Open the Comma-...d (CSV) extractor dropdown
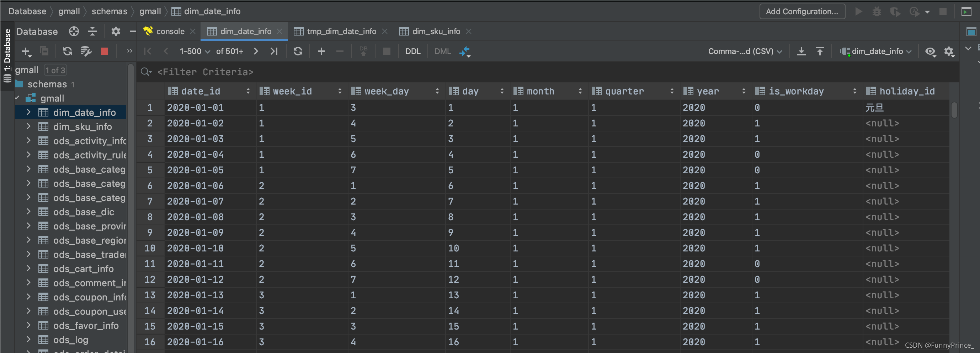 pos(745,51)
